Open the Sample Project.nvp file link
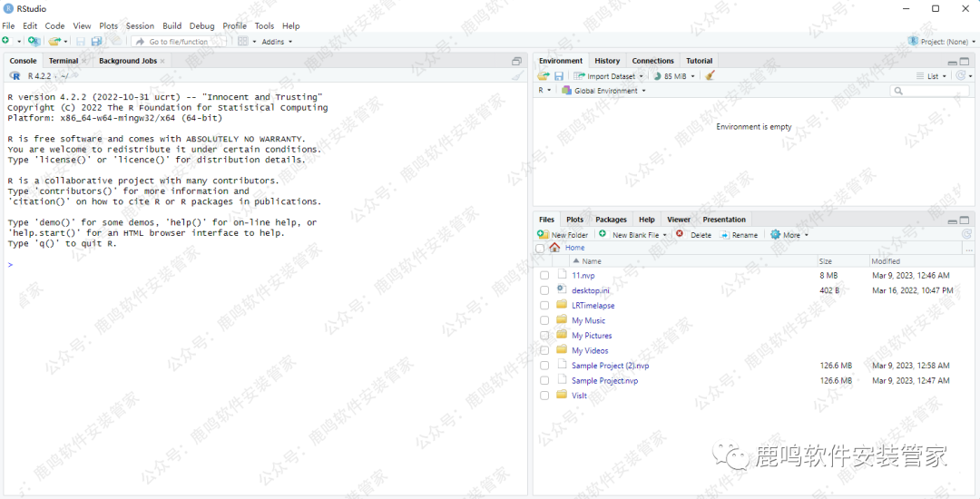980x499 pixels. pos(604,381)
